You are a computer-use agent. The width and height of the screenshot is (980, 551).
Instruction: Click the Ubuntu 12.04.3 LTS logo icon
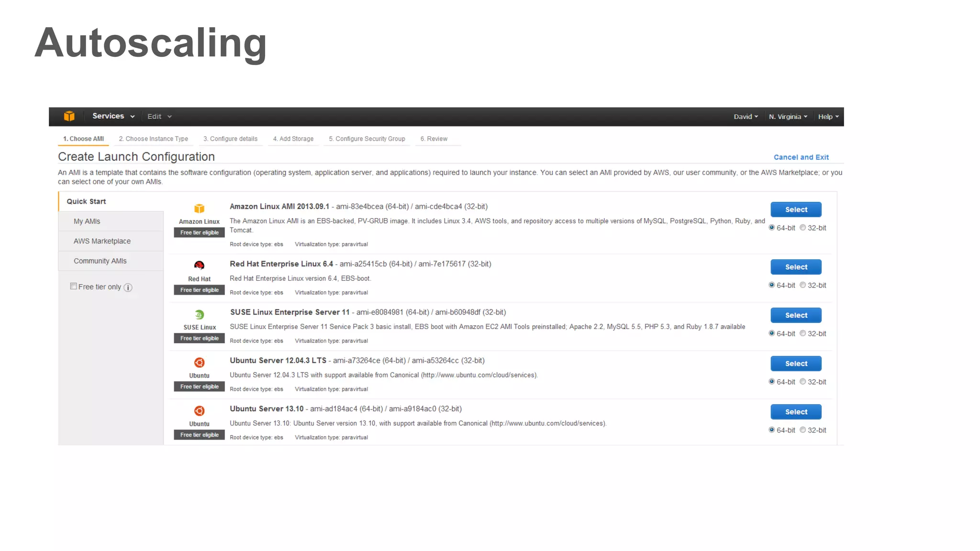[199, 363]
